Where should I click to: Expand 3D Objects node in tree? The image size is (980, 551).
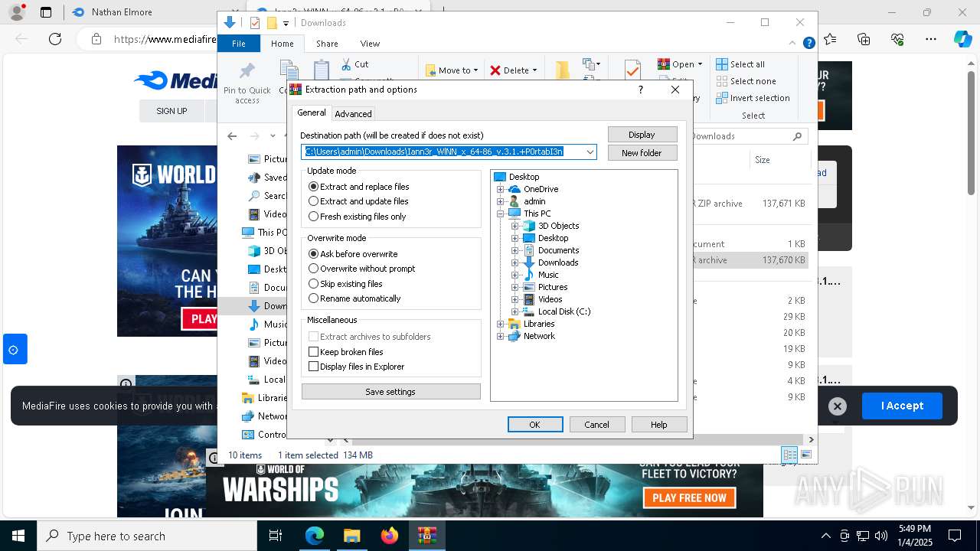tap(515, 226)
